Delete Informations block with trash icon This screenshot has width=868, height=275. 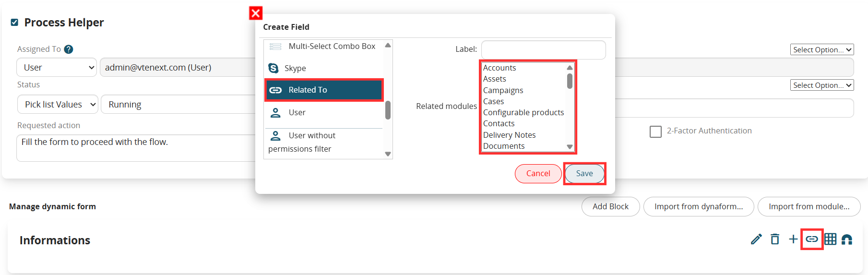775,239
